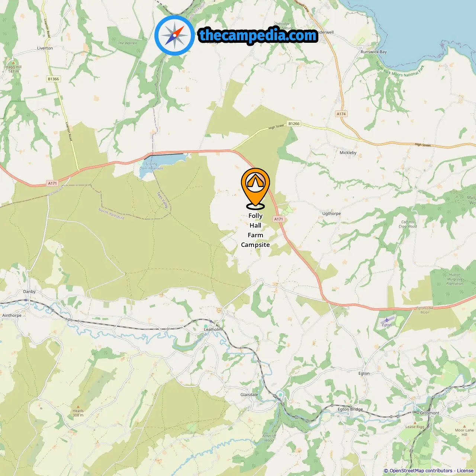The height and width of the screenshot is (476, 476).
Task: Click the Folly Hall Farm Campsite label
Action: 255,230
